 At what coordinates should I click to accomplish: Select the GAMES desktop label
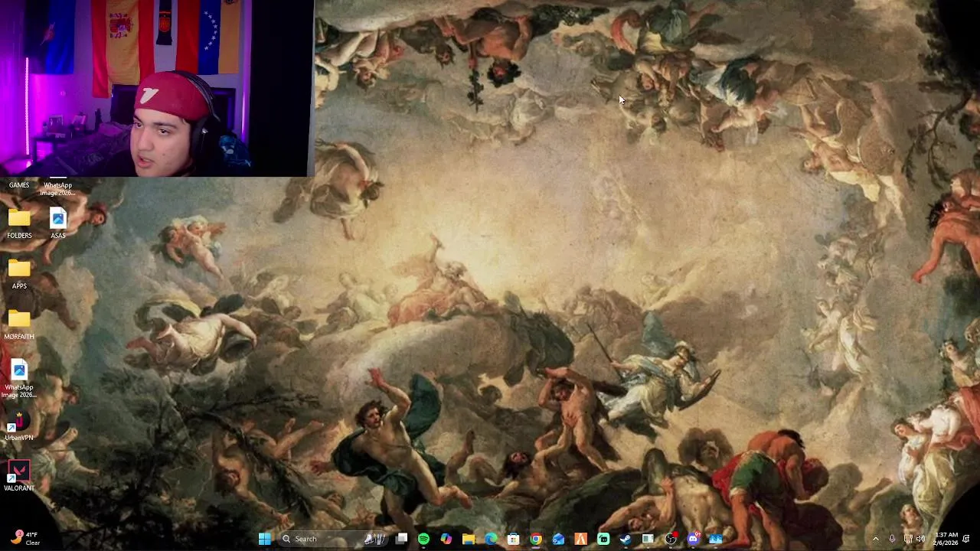click(19, 185)
